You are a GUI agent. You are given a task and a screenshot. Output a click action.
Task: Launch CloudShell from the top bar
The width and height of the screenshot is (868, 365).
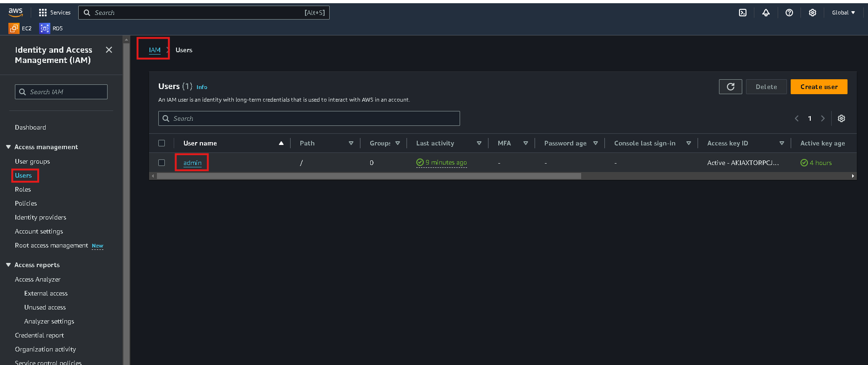[x=743, y=13]
